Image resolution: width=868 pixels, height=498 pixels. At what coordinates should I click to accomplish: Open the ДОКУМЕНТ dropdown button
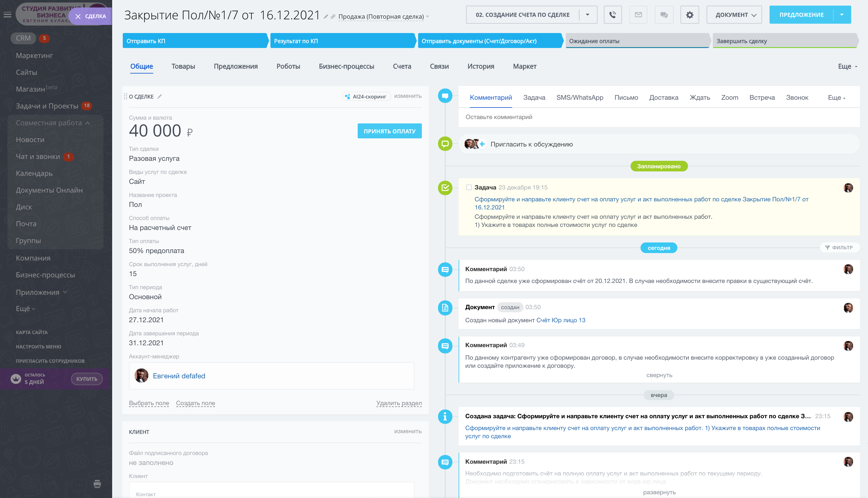(x=734, y=15)
